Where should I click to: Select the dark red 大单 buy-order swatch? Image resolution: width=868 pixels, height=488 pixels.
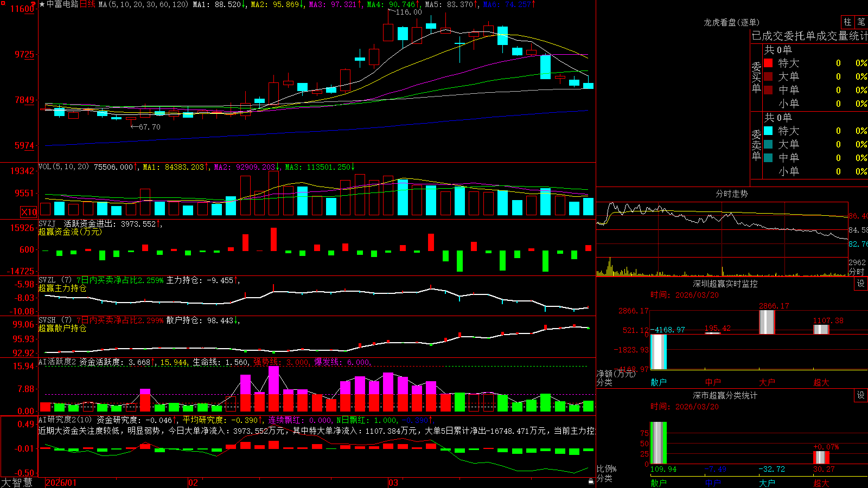[768, 76]
